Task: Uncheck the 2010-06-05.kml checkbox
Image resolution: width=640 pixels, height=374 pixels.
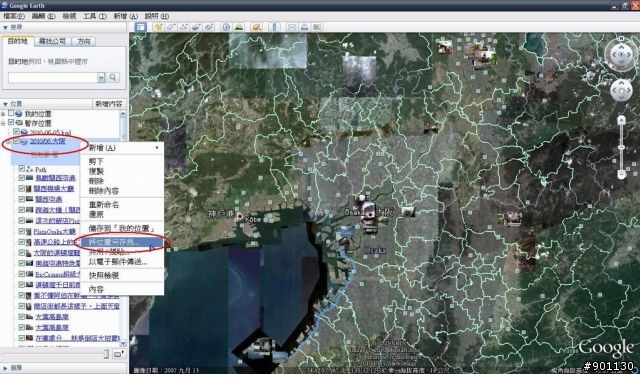Action: tap(16, 132)
